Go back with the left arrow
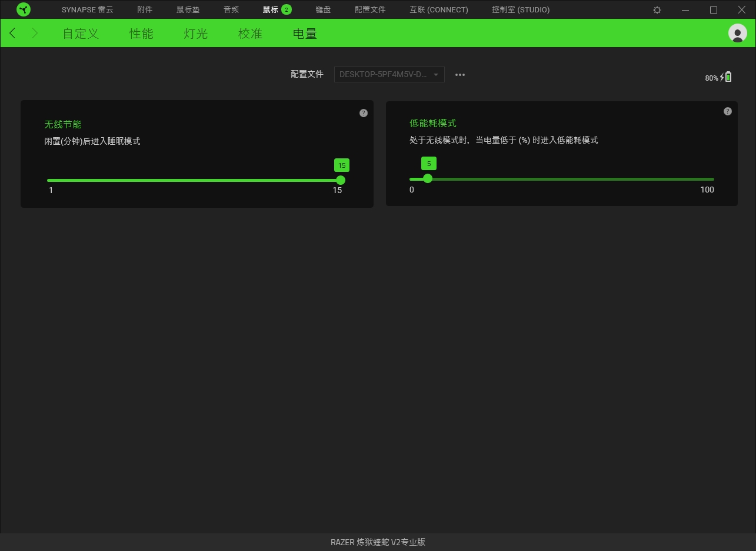The image size is (756, 551). pos(13,34)
